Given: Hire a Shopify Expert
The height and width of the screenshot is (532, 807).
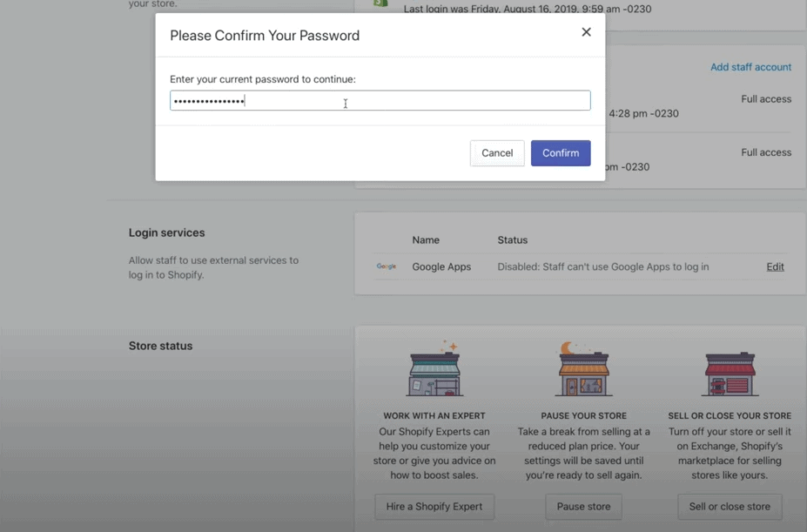Looking at the screenshot, I should pyautogui.click(x=434, y=506).
